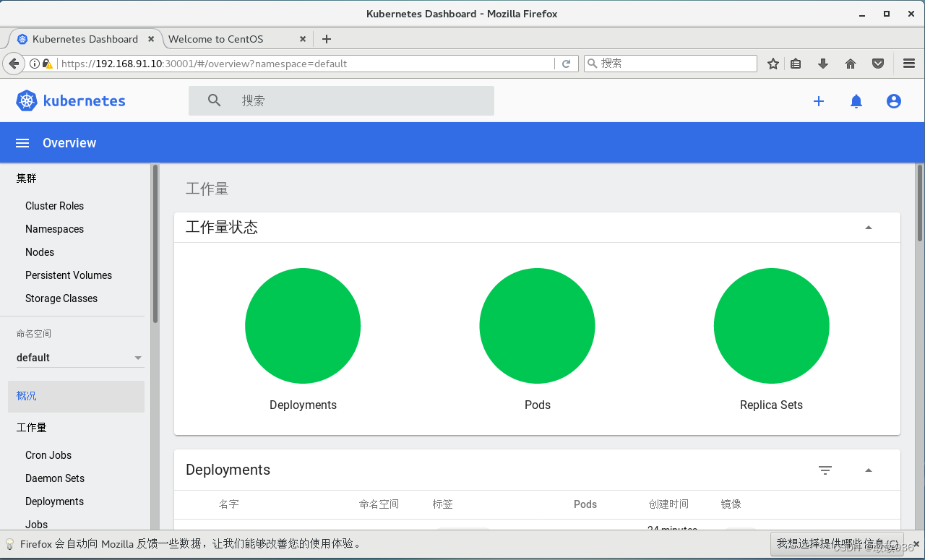Reload the page with refresh icon
925x560 pixels.
point(567,64)
